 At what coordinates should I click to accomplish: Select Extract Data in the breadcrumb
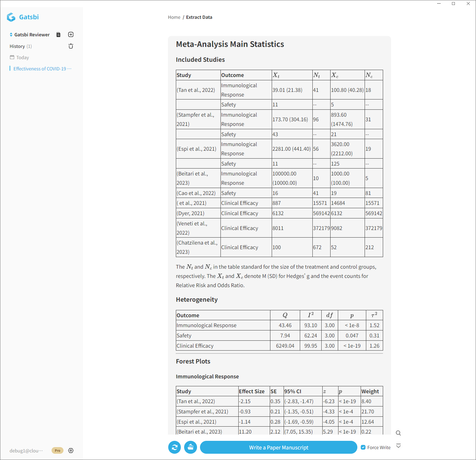pos(199,17)
